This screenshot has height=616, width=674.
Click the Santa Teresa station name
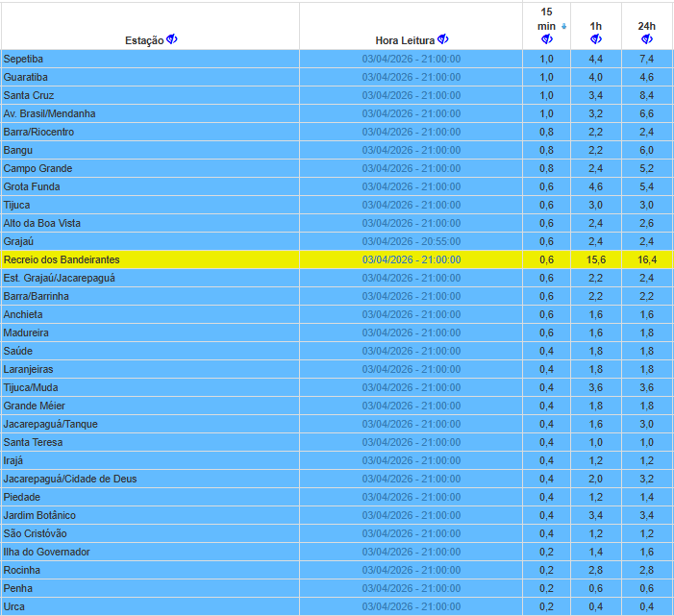pos(33,442)
